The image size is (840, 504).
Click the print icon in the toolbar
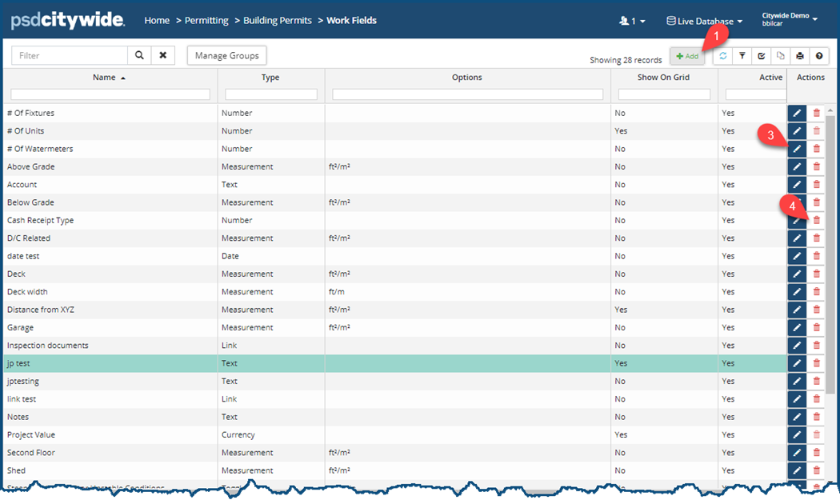[800, 56]
